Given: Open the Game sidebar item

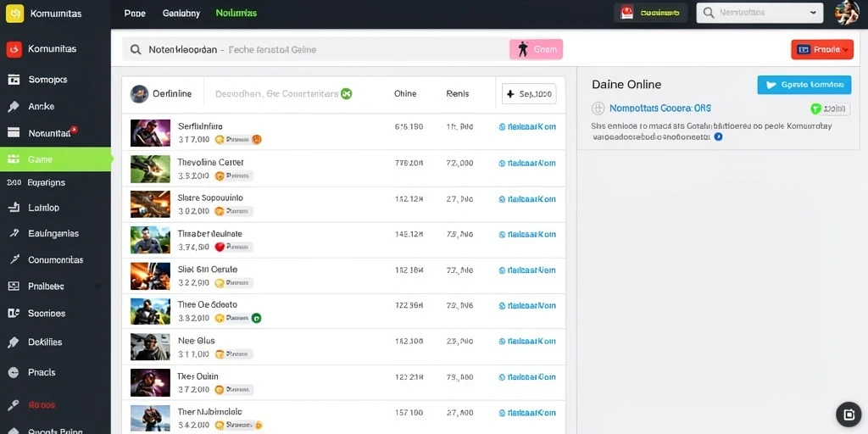Looking at the screenshot, I should point(55,159).
